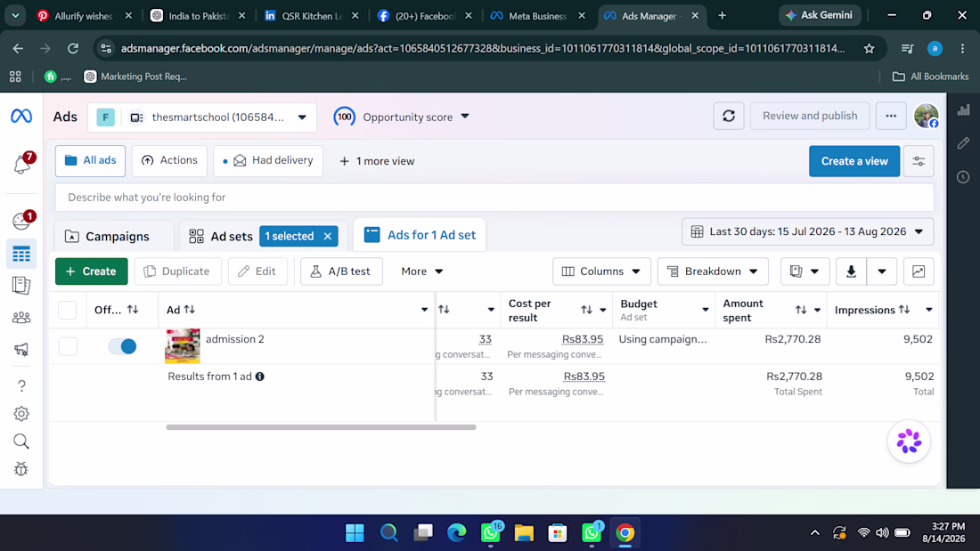The width and height of the screenshot is (980, 551).
Task: Open the charts view icon
Action: click(919, 271)
